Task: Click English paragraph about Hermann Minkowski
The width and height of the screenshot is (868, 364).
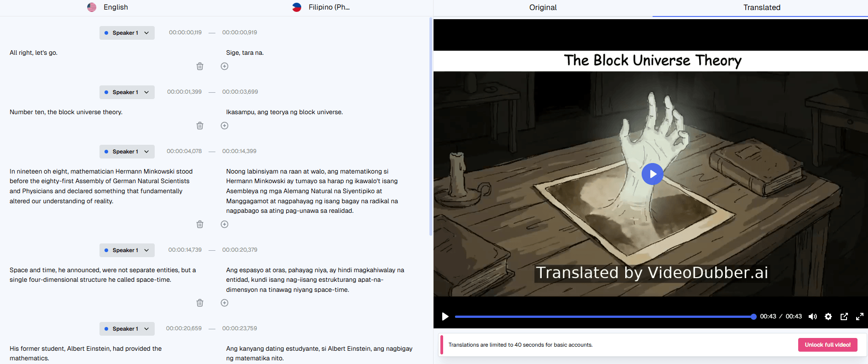Action: click(101, 186)
